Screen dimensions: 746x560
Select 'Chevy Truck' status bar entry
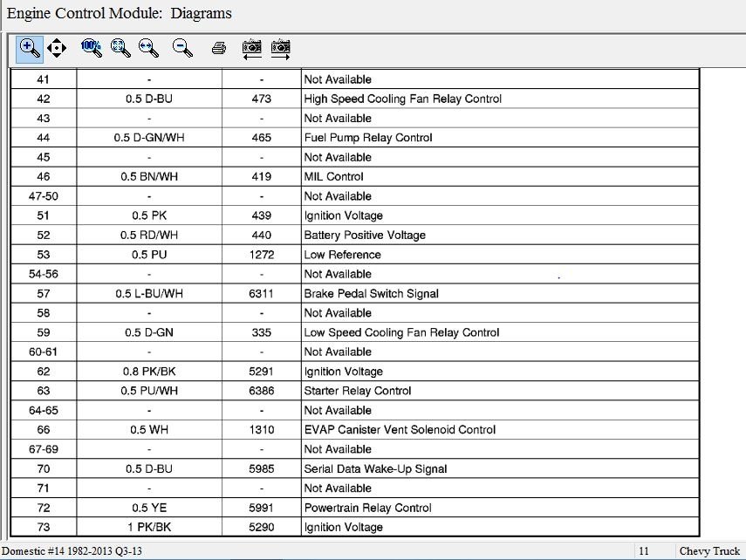tap(709, 551)
